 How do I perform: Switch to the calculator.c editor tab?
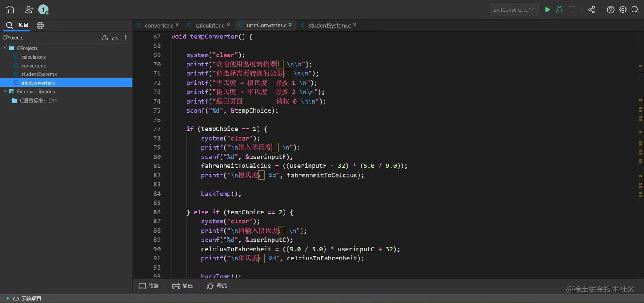coord(210,25)
